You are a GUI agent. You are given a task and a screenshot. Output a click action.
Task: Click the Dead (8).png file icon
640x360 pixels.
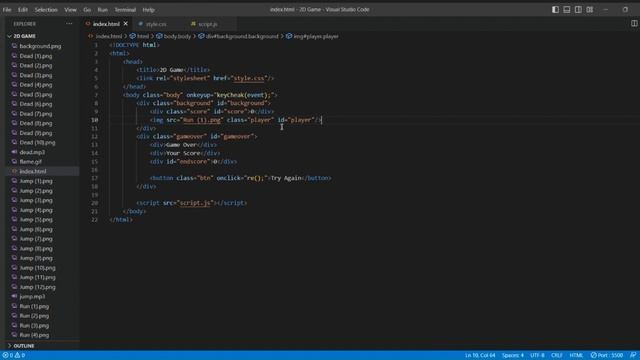(14, 123)
